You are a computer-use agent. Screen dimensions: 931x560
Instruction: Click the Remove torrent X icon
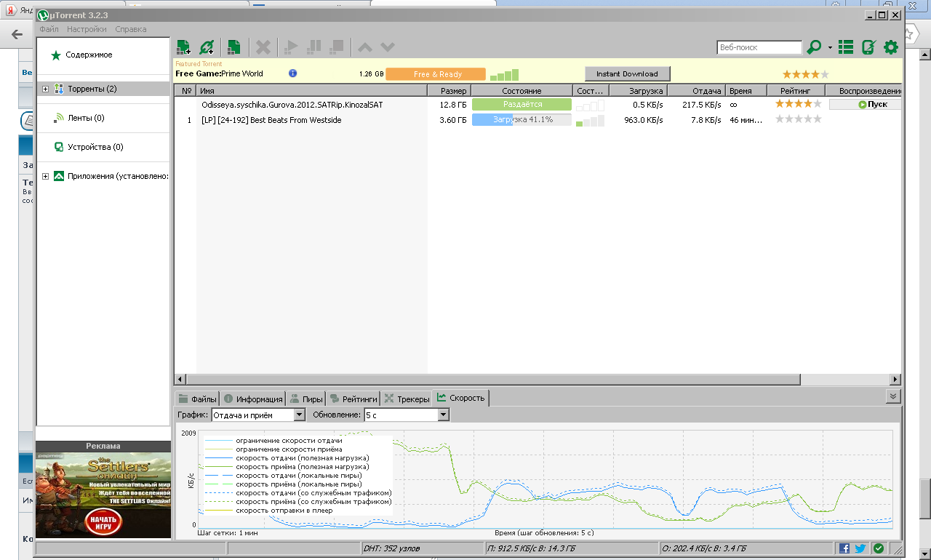pos(263,47)
